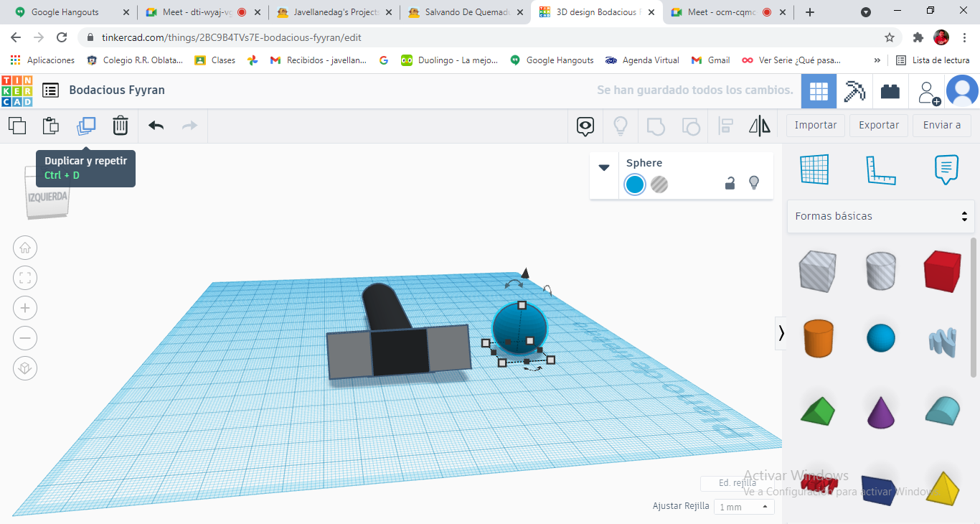Click the Ed. rejilla button
The height and width of the screenshot is (524, 980).
pos(737,483)
